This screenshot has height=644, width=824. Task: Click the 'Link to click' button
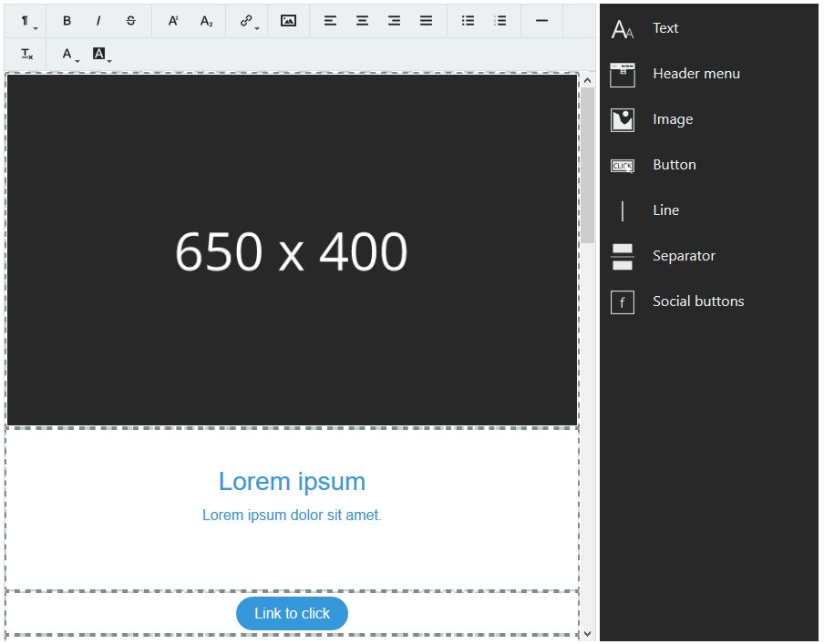292,614
